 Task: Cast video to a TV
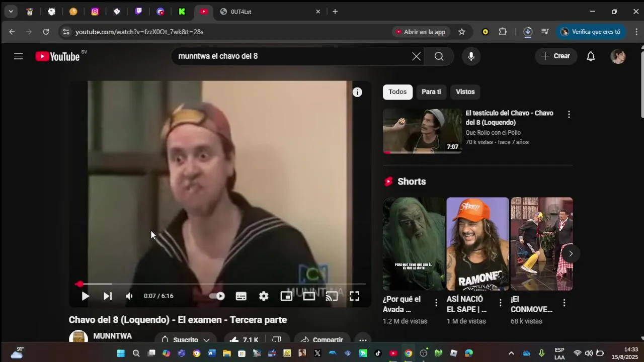pos(332,296)
